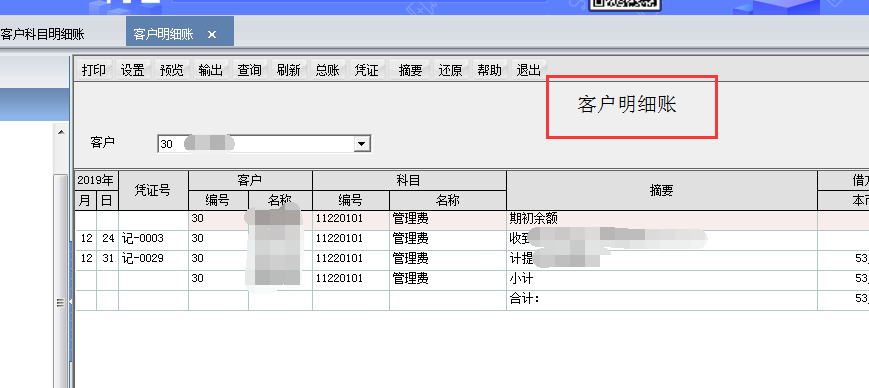Click customer number 30 in 小计 row

click(x=218, y=279)
